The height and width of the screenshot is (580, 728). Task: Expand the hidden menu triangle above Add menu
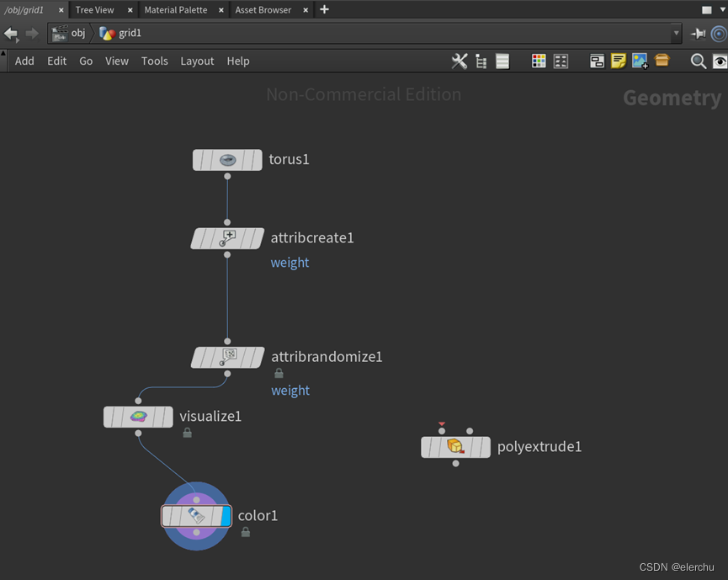[3, 52]
